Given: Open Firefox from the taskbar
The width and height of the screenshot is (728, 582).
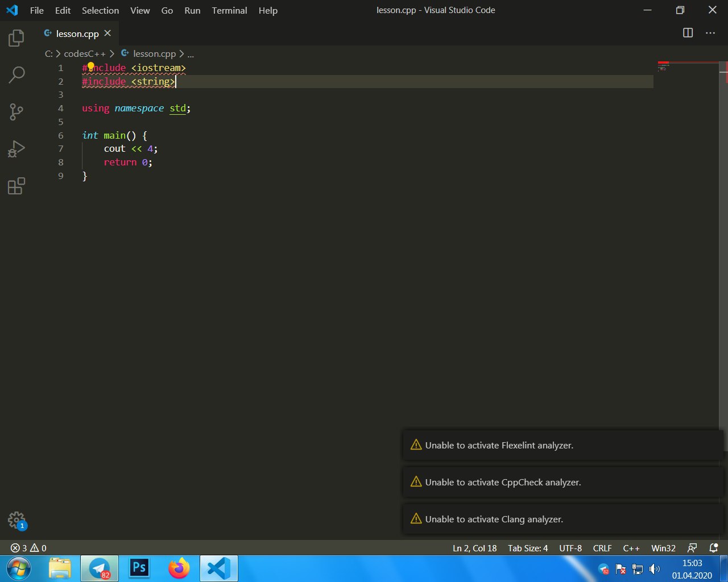Looking at the screenshot, I should [x=179, y=568].
